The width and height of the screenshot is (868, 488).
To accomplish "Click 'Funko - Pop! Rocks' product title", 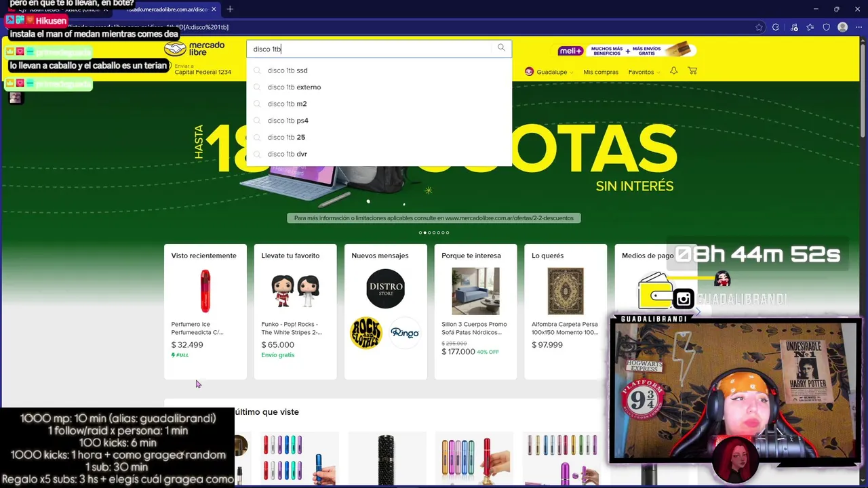I will coord(292,328).
